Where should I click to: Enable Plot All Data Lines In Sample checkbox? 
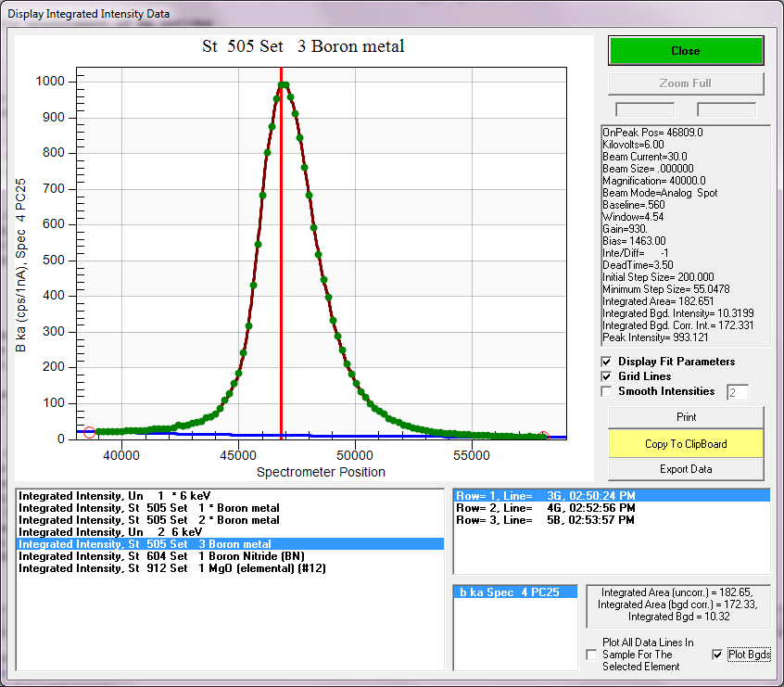click(x=591, y=655)
